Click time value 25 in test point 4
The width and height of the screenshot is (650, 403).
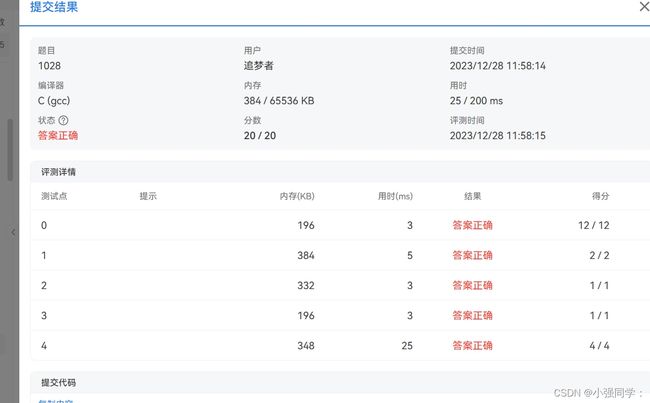pyautogui.click(x=407, y=346)
